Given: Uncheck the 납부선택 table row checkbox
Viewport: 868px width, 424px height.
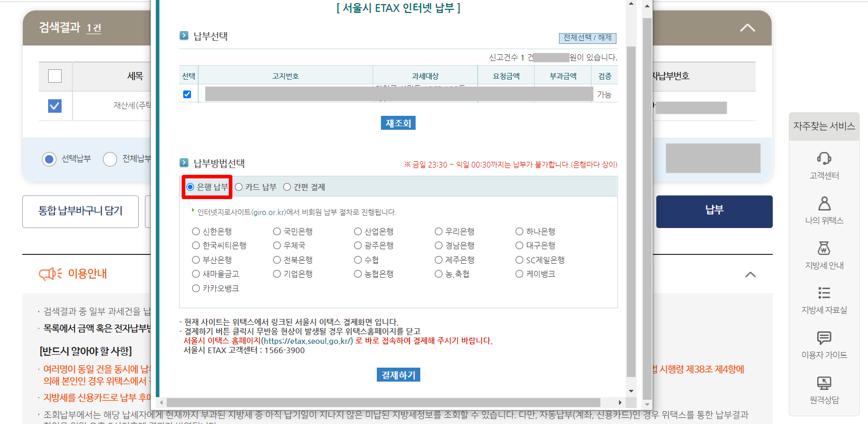Looking at the screenshot, I should click(187, 94).
